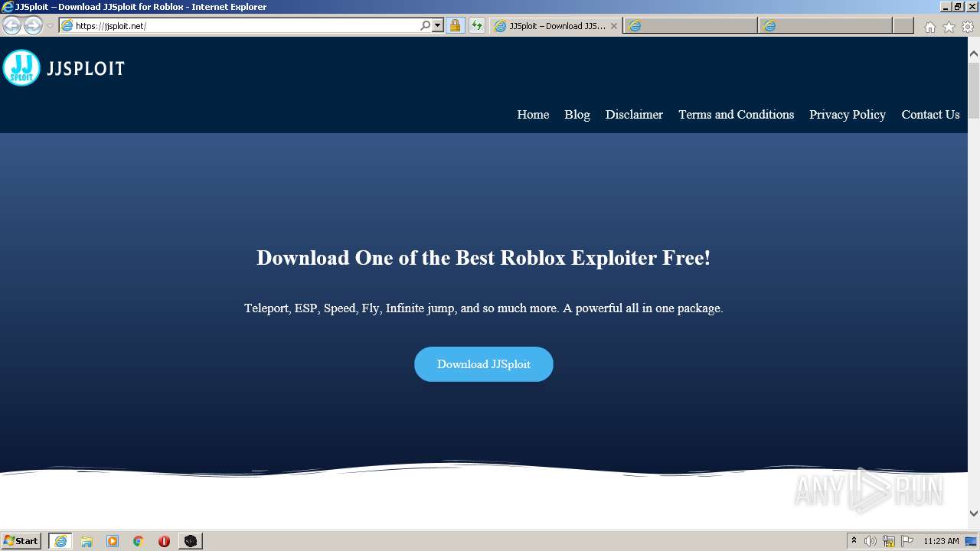Image resolution: width=980 pixels, height=551 pixels.
Task: Refresh the page with the refresh icon
Action: pyautogui.click(x=476, y=26)
